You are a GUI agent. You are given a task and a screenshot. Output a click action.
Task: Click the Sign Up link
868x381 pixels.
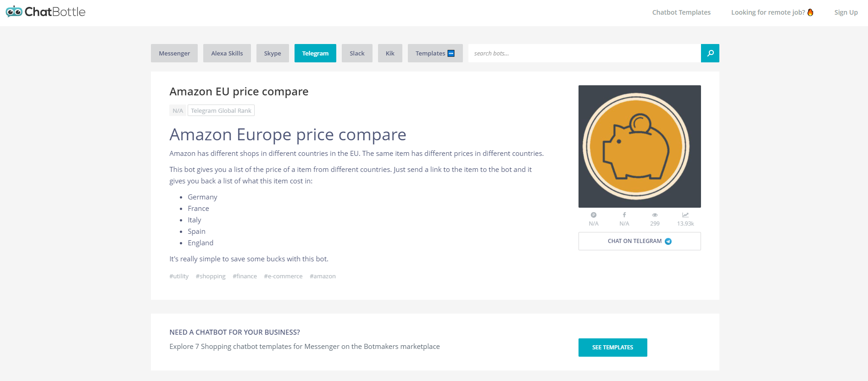point(846,12)
